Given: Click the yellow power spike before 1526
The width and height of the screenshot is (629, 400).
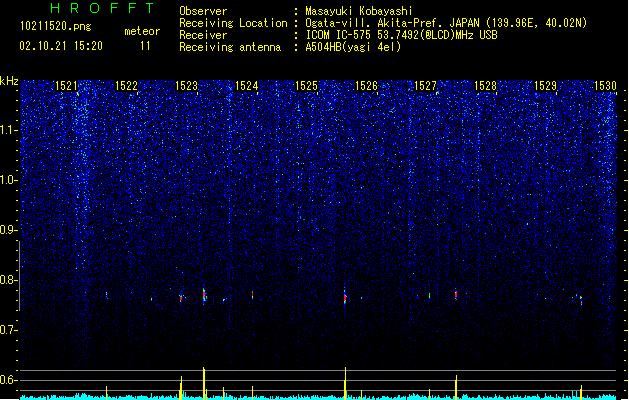Looking at the screenshot, I should tap(345, 383).
